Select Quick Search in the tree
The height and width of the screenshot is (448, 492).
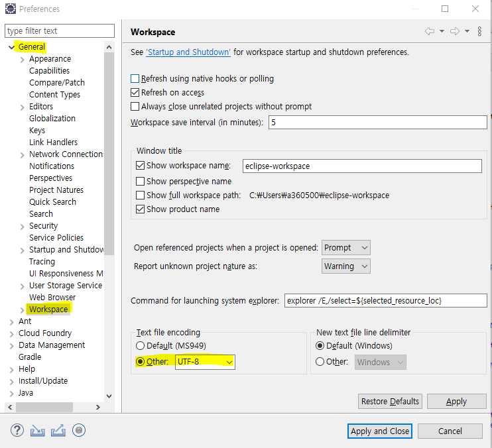click(x=53, y=202)
